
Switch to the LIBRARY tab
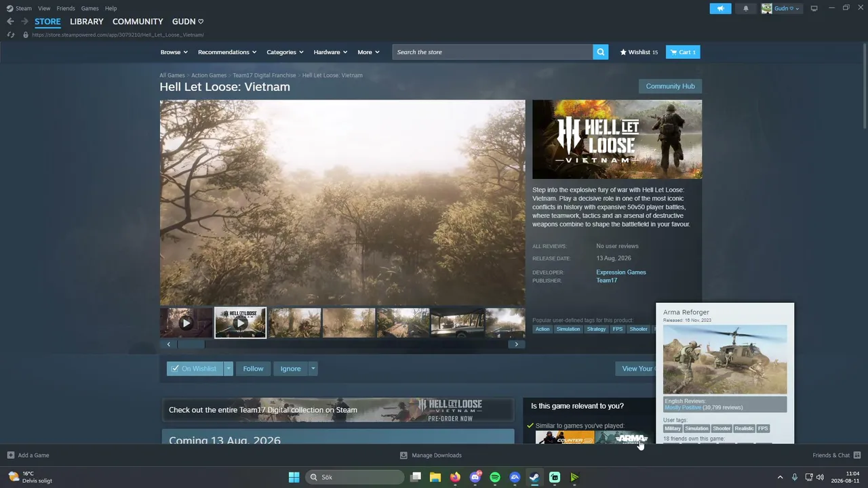click(87, 22)
